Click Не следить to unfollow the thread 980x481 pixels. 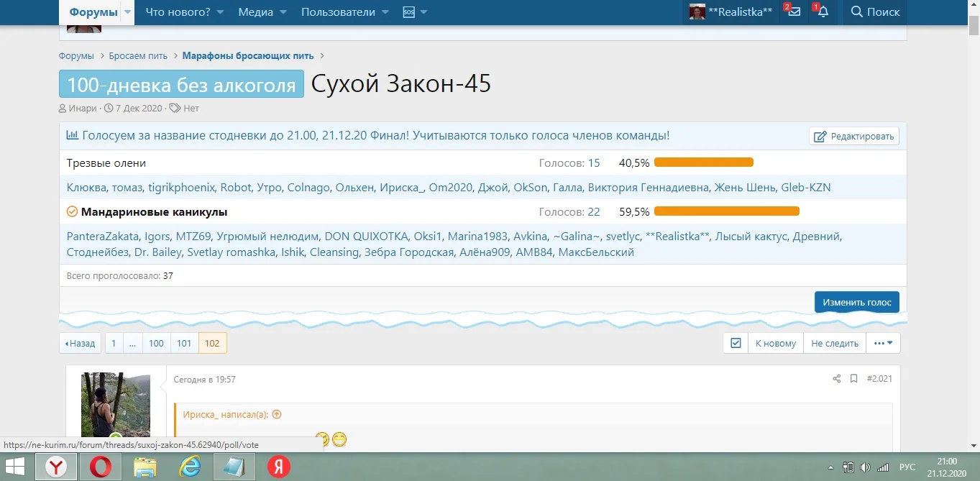pyautogui.click(x=834, y=343)
